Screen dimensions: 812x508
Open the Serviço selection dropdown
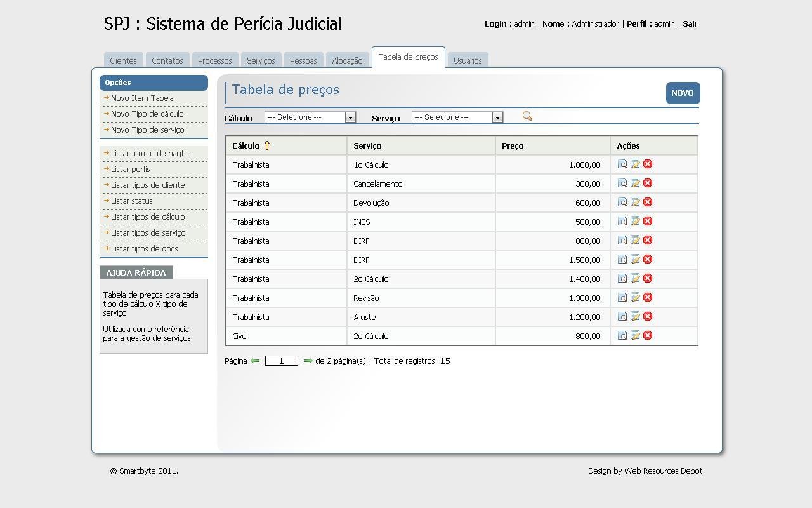[x=457, y=117]
